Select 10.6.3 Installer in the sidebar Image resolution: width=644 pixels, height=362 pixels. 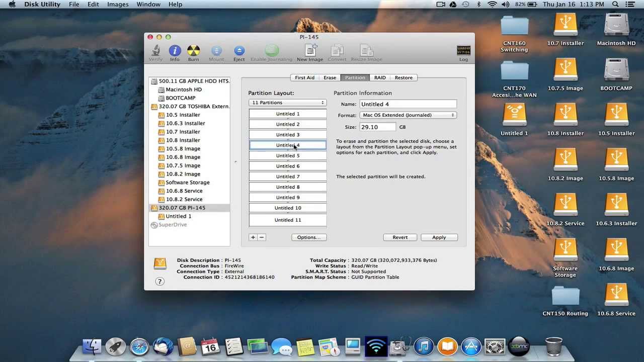pyautogui.click(x=190, y=123)
